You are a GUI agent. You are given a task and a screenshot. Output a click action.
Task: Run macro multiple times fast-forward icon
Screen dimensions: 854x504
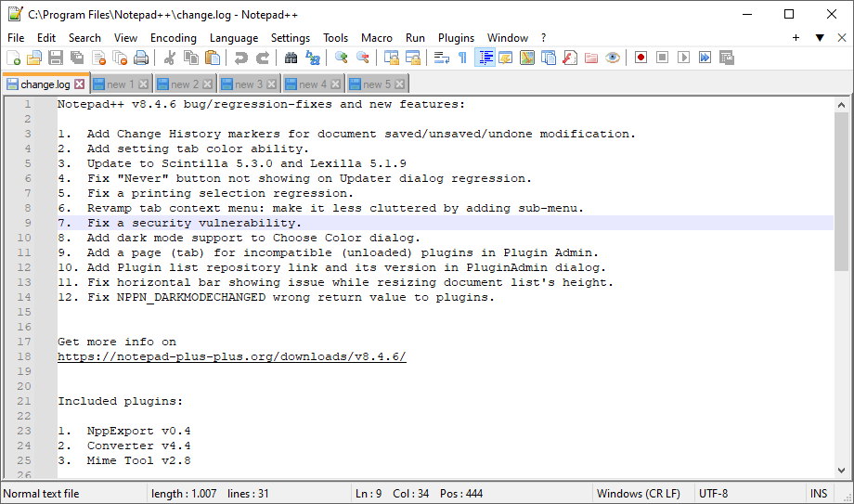pos(705,58)
